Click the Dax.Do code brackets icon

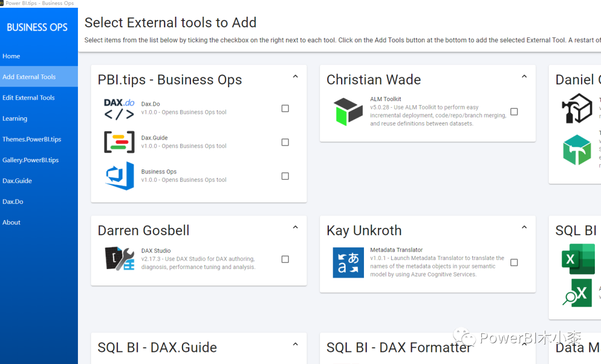click(119, 109)
